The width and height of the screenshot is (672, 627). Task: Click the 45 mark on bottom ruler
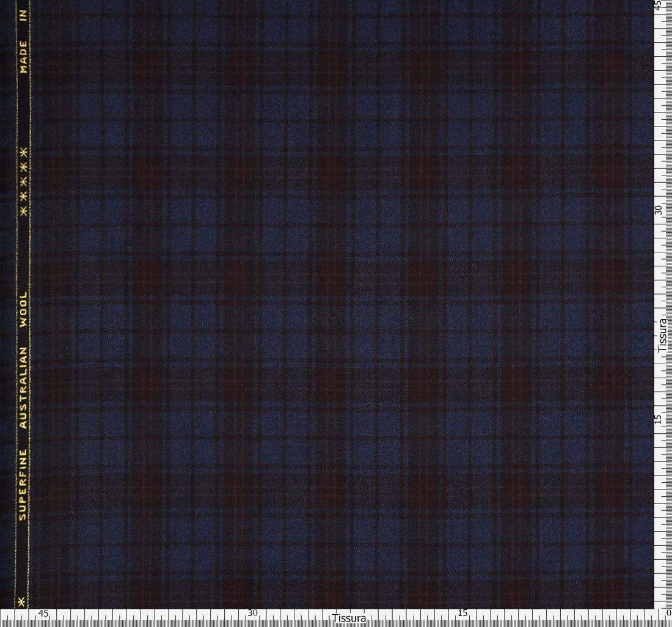44,614
